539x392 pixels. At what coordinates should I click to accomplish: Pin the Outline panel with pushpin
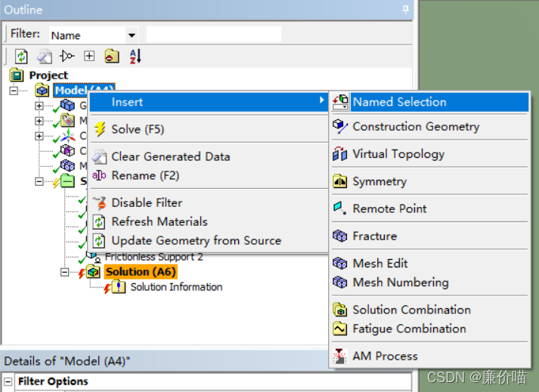(406, 9)
